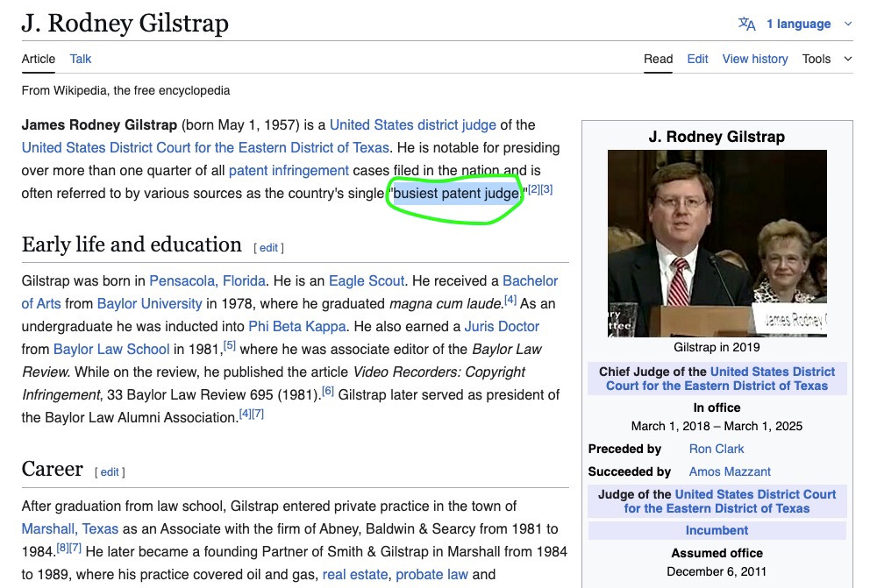Click citation reference [5]

pos(230,345)
